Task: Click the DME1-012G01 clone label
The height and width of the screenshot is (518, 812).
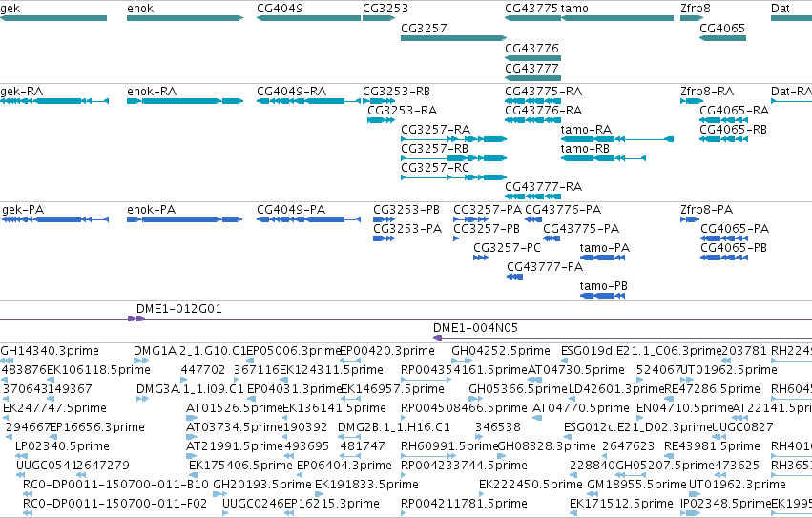Action: point(179,309)
